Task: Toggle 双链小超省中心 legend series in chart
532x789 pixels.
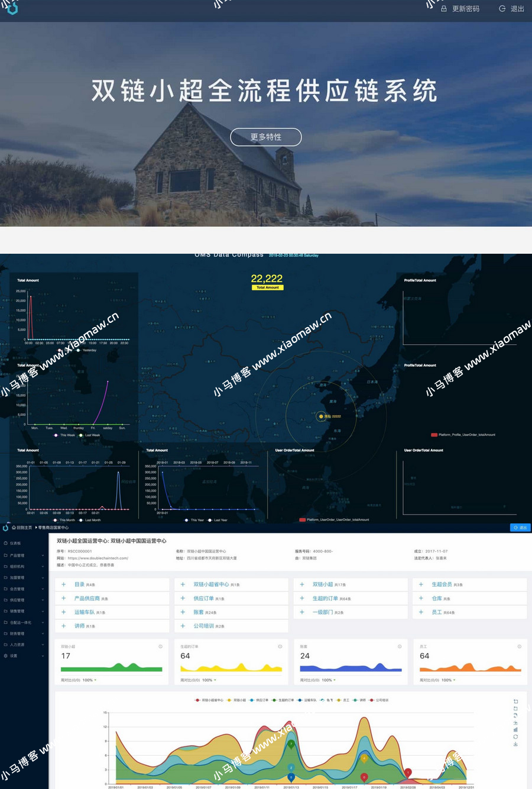Action: (x=209, y=700)
